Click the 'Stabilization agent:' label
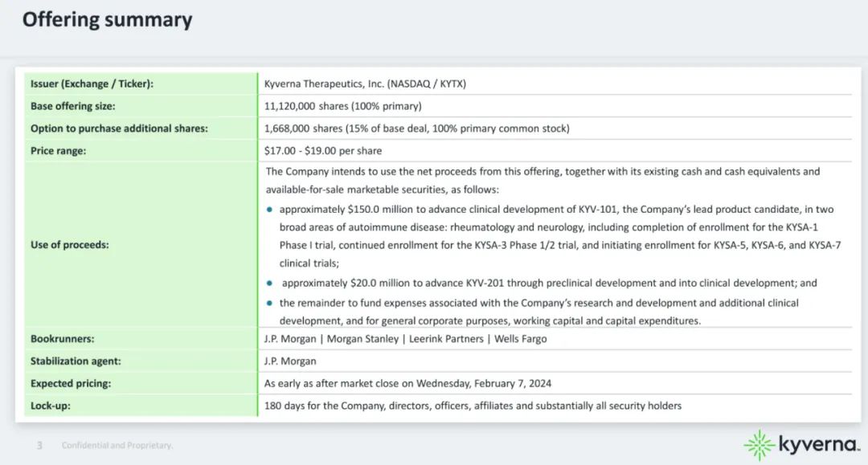This screenshot has width=868, height=465. coord(76,361)
